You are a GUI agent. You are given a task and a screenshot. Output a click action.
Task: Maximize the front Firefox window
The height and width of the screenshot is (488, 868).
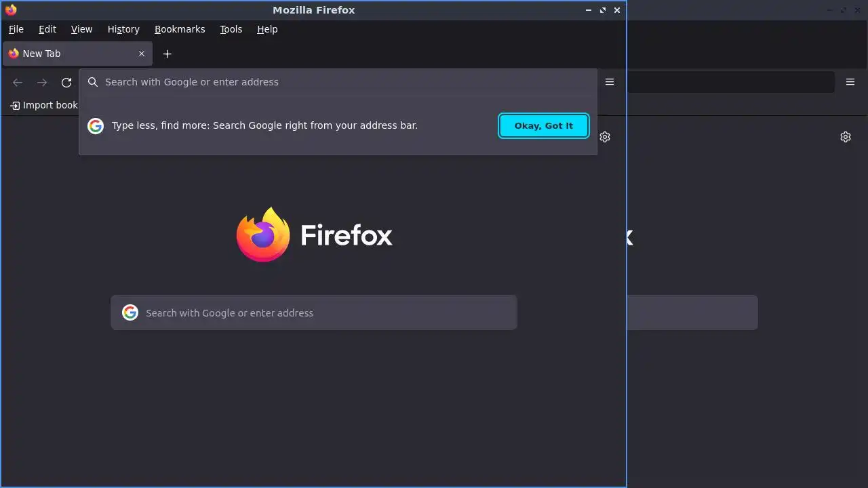pyautogui.click(x=603, y=10)
